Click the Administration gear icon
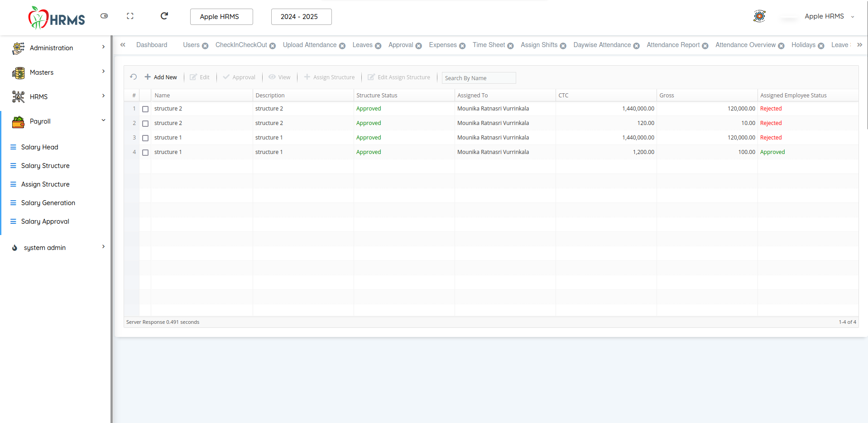The image size is (868, 423). tap(19, 48)
